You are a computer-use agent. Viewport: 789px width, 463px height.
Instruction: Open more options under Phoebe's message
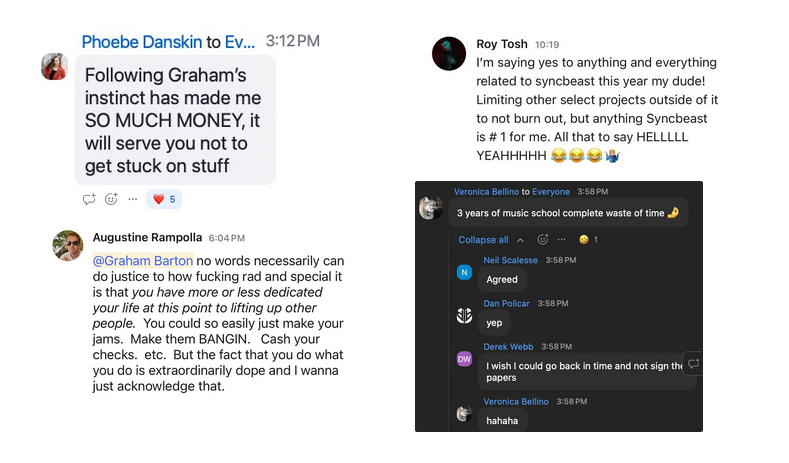(132, 199)
